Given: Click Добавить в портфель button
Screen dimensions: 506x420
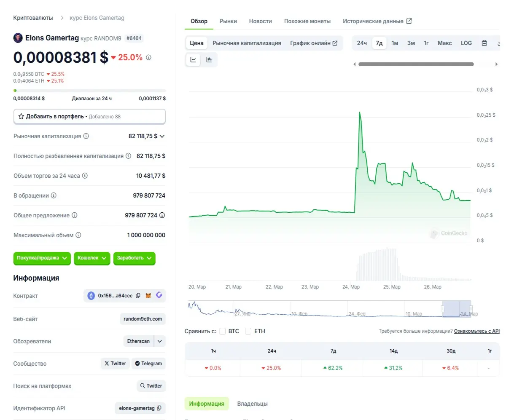Looking at the screenshot, I should coord(89,116).
